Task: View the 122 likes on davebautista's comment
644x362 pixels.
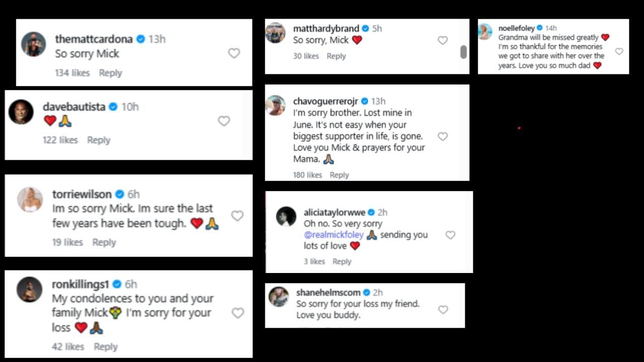Action: point(60,140)
